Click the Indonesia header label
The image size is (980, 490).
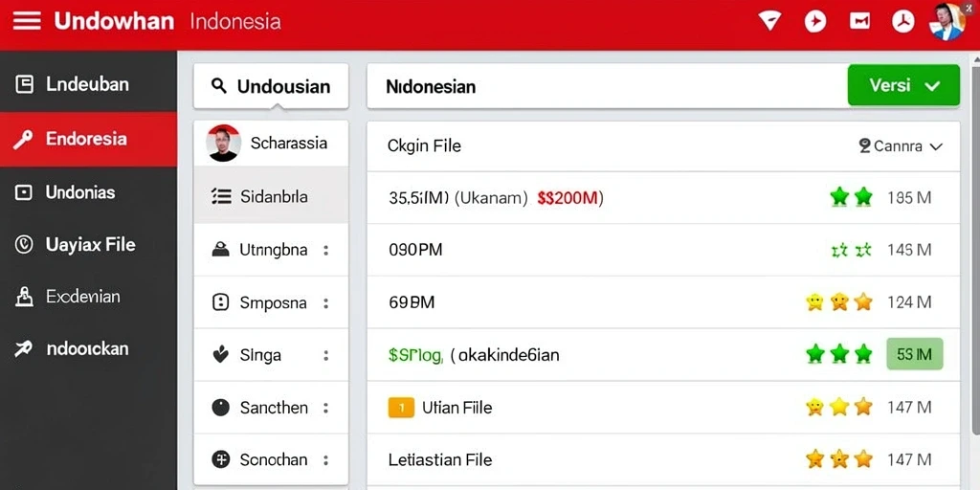(235, 22)
